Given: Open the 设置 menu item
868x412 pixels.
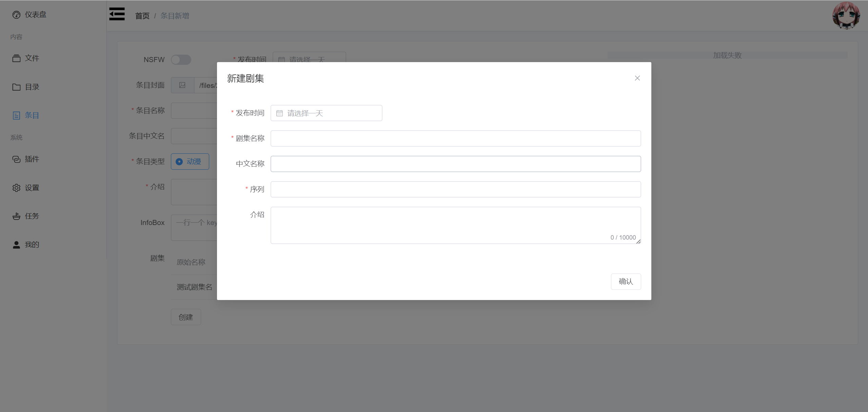Looking at the screenshot, I should pyautogui.click(x=53, y=188).
